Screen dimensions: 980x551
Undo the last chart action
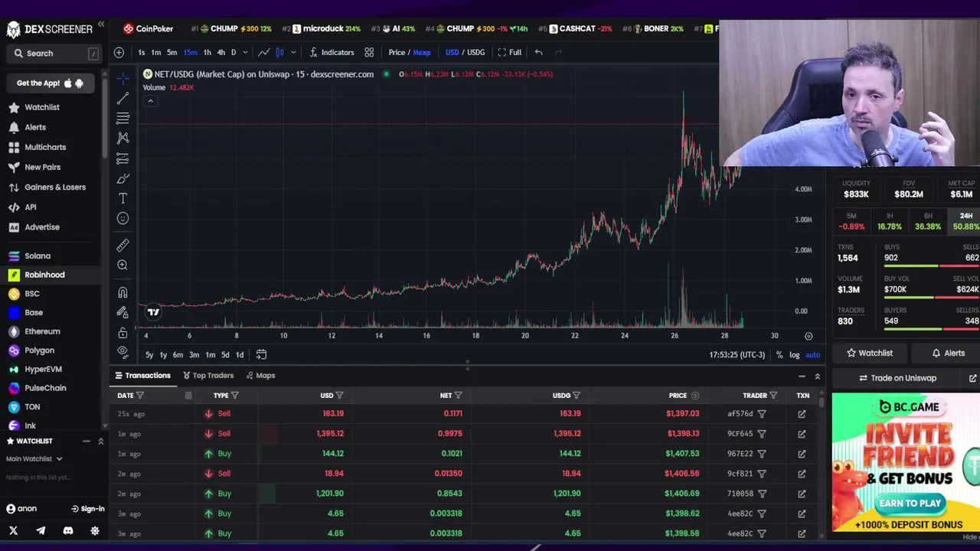point(539,52)
